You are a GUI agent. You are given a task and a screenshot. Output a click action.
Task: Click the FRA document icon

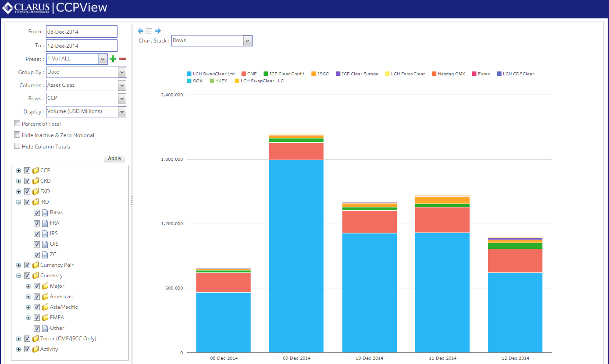pos(45,223)
